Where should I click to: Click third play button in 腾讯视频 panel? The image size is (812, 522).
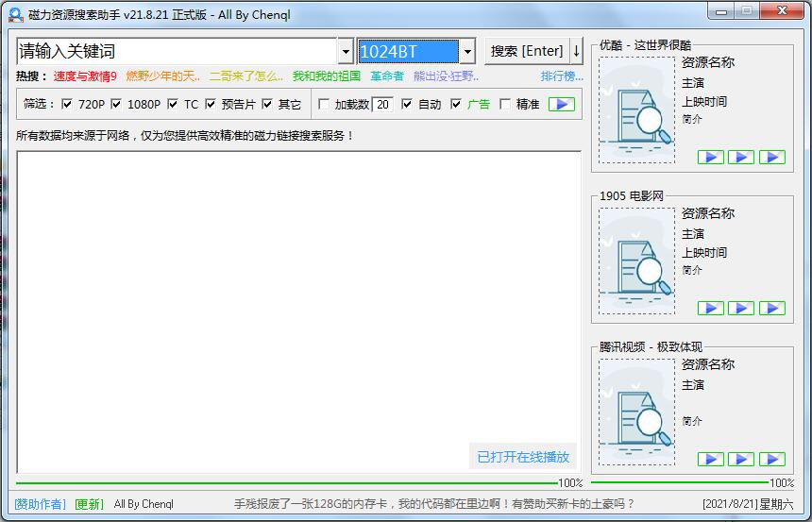(772, 459)
